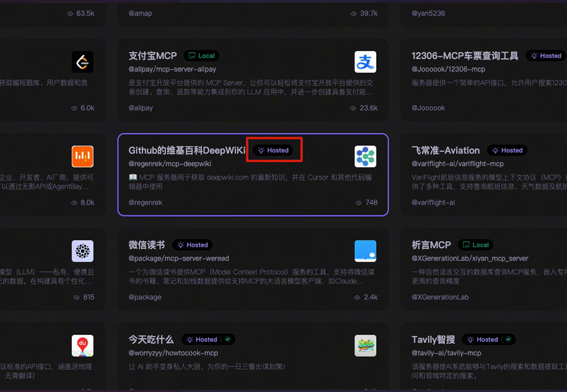Click the eye icon beside 63.5k
The height and width of the screenshot is (392, 567).
coord(70,13)
